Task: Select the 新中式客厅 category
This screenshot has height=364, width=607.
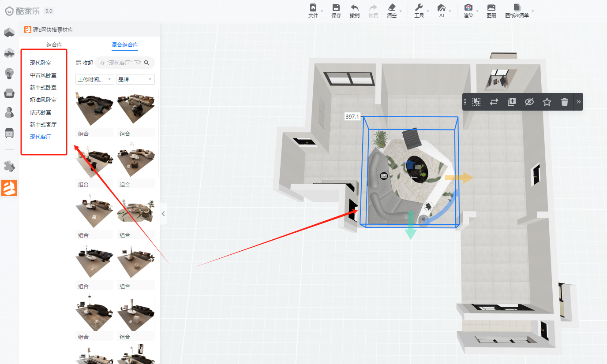Action: [x=43, y=125]
